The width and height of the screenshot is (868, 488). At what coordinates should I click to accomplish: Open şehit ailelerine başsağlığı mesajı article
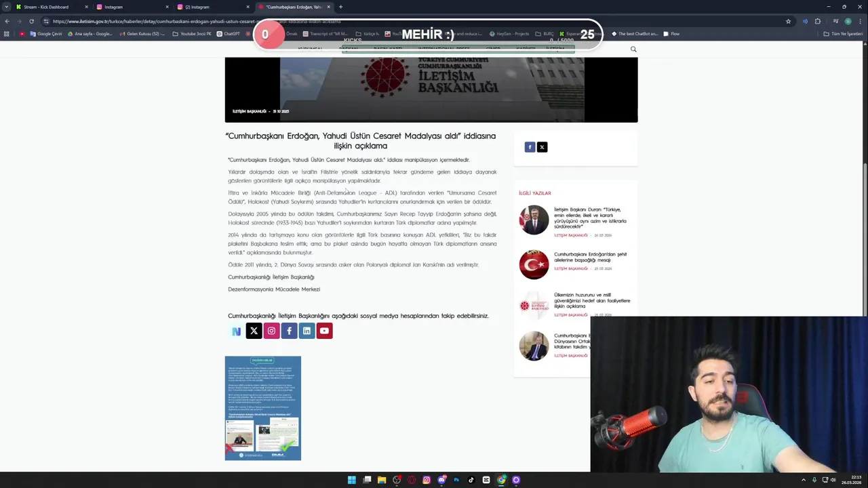[x=590, y=257]
